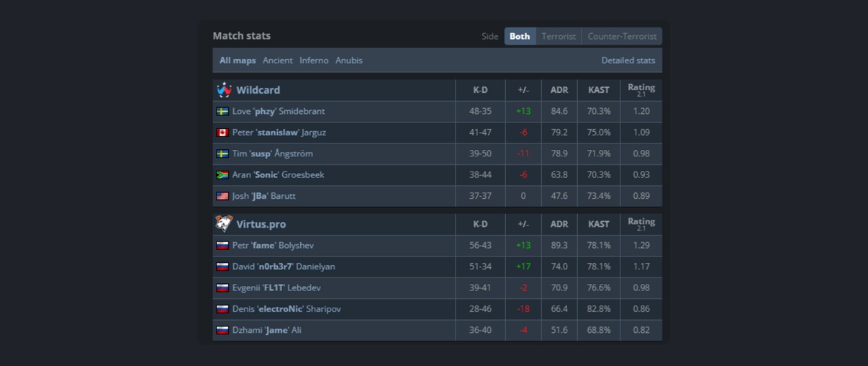Click the Russian flag beside Jame
868x366 pixels.
coord(222,330)
